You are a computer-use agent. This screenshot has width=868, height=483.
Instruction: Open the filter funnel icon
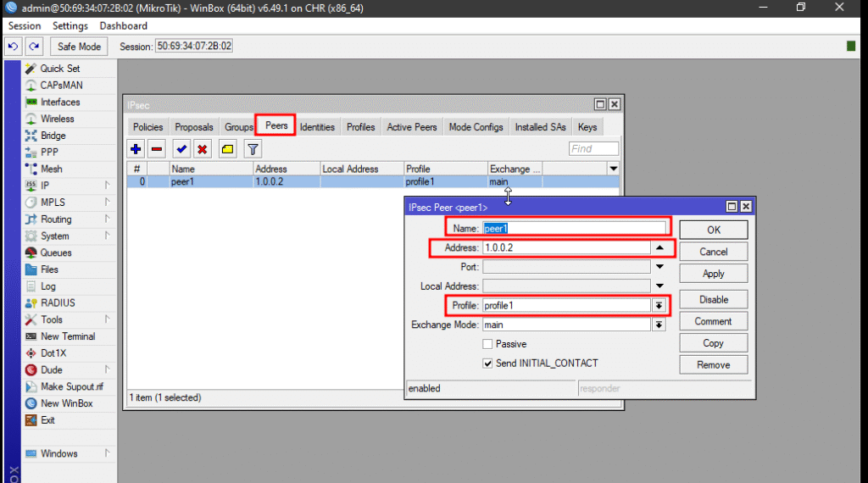(x=252, y=149)
